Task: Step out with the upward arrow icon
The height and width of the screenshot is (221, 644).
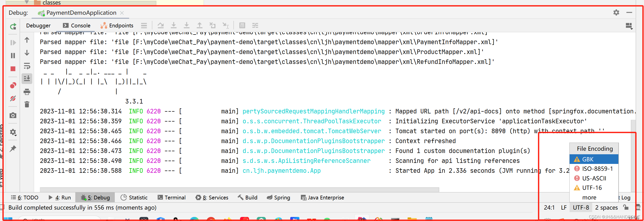Action: tap(200, 25)
